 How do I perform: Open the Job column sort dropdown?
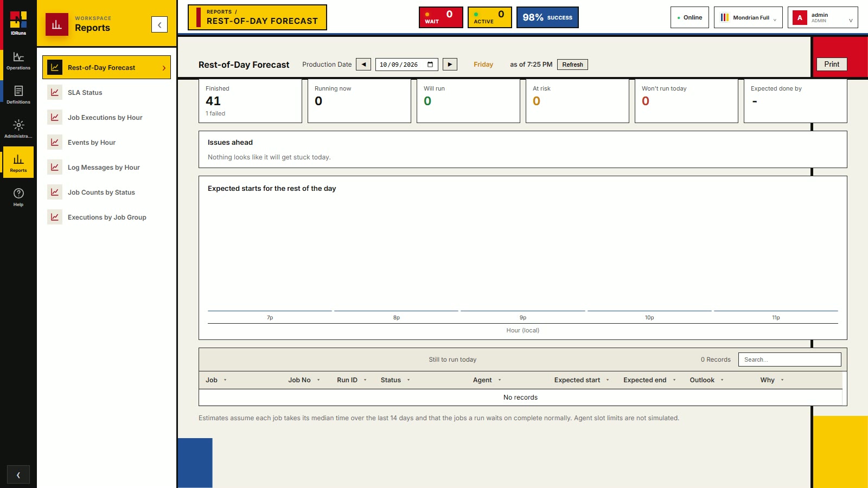pyautogui.click(x=225, y=380)
